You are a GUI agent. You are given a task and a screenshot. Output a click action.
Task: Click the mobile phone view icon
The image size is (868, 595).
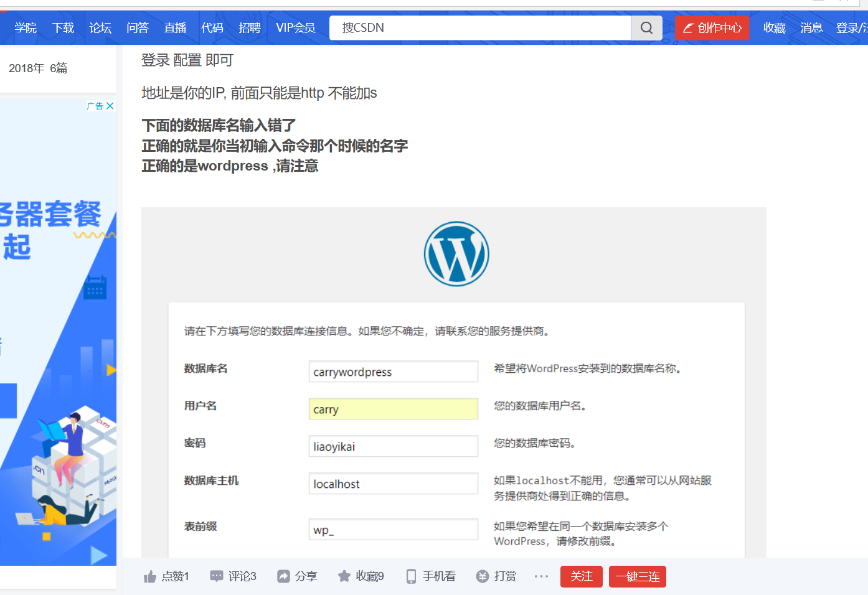411,576
